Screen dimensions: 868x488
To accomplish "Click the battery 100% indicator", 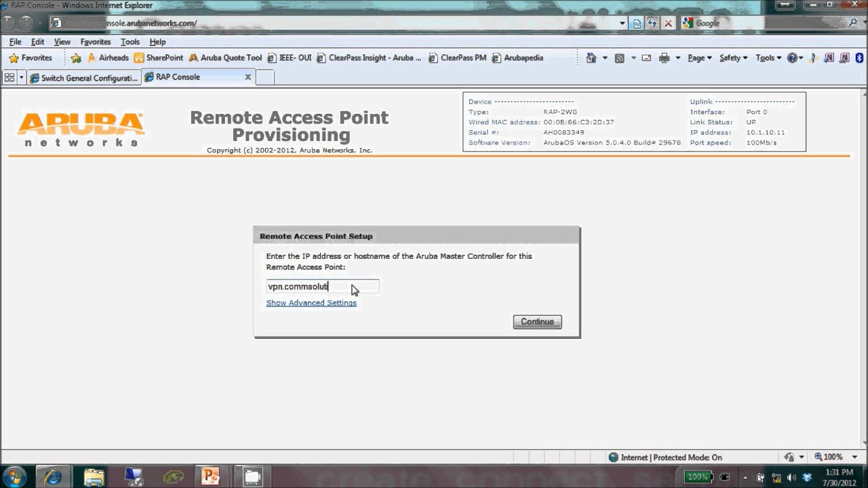I will coord(698,477).
